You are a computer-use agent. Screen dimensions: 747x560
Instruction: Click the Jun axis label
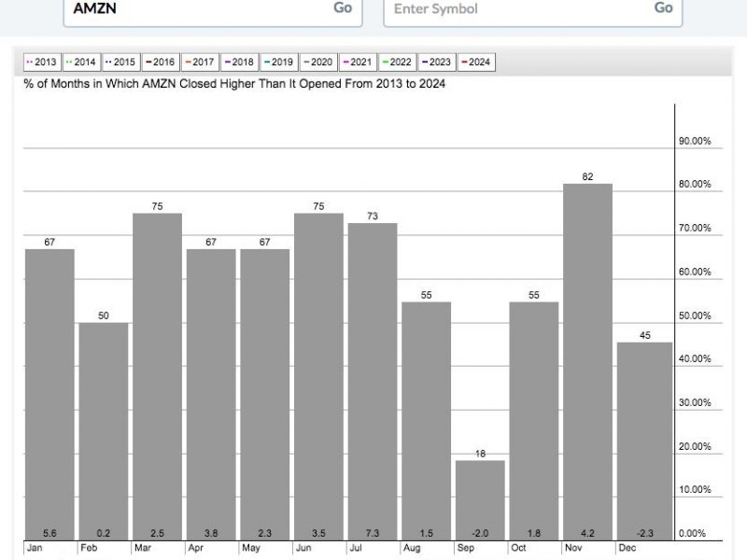(x=303, y=548)
